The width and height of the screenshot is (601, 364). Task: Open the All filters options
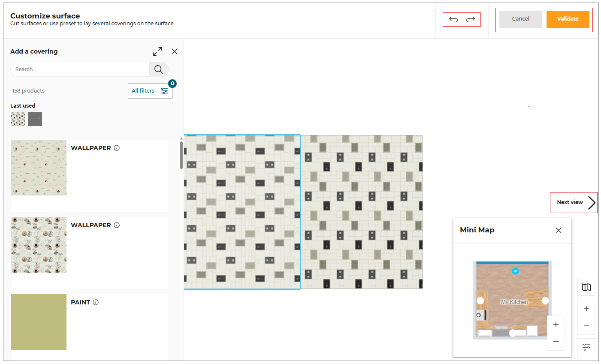click(x=150, y=91)
